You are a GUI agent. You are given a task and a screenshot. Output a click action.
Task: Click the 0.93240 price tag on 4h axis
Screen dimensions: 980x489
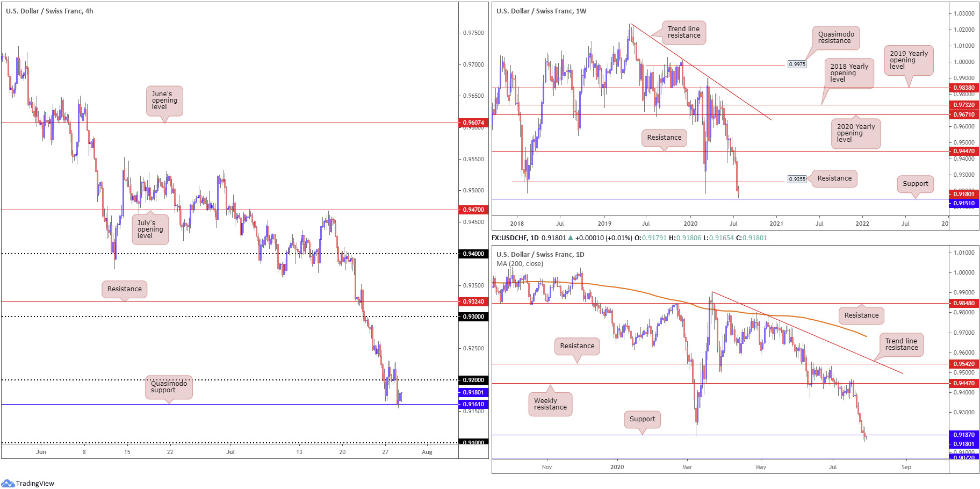[x=473, y=301]
